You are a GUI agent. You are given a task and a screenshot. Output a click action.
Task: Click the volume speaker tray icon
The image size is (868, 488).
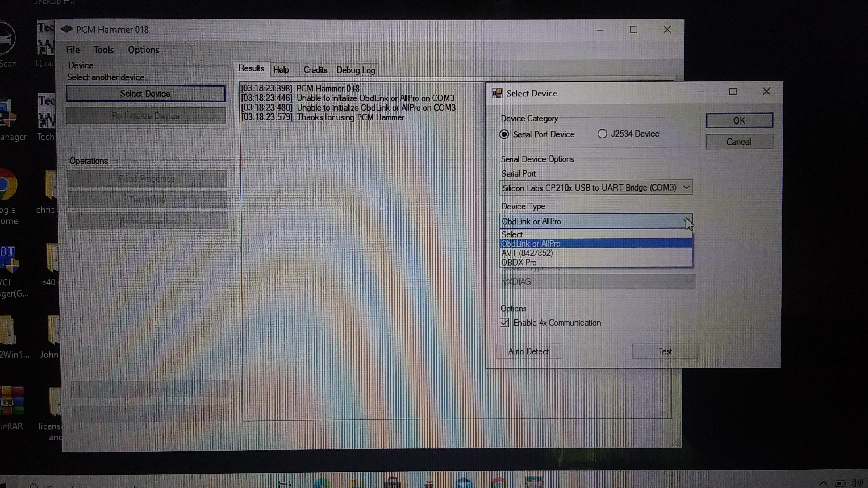tap(857, 483)
